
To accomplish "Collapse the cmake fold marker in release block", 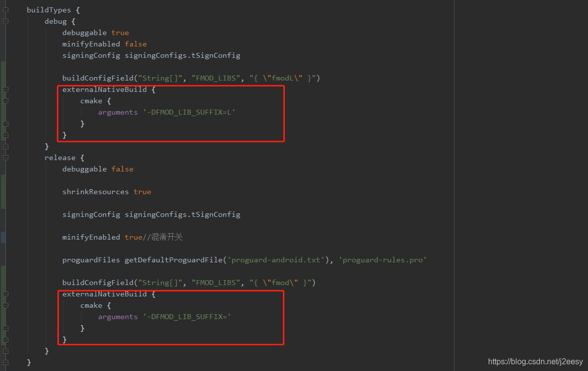I will (x=5, y=305).
